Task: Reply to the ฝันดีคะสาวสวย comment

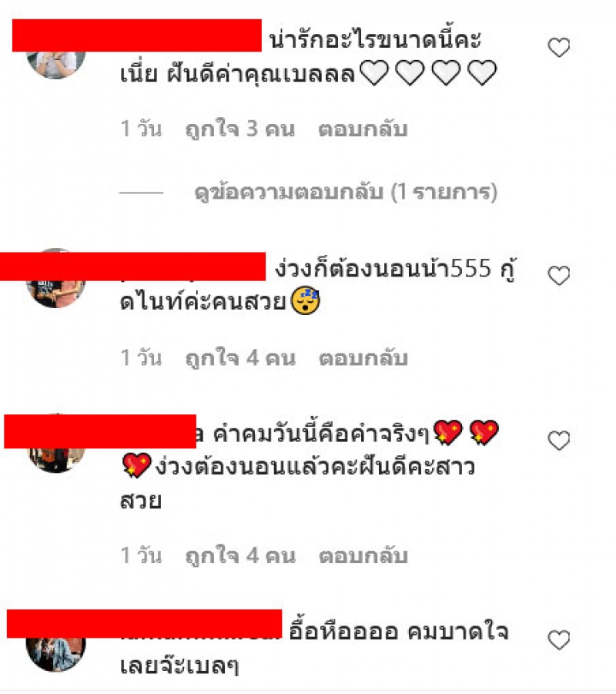Action: (363, 555)
